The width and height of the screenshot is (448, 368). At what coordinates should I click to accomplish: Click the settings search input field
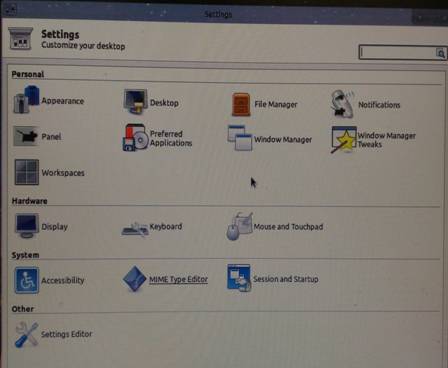point(398,53)
